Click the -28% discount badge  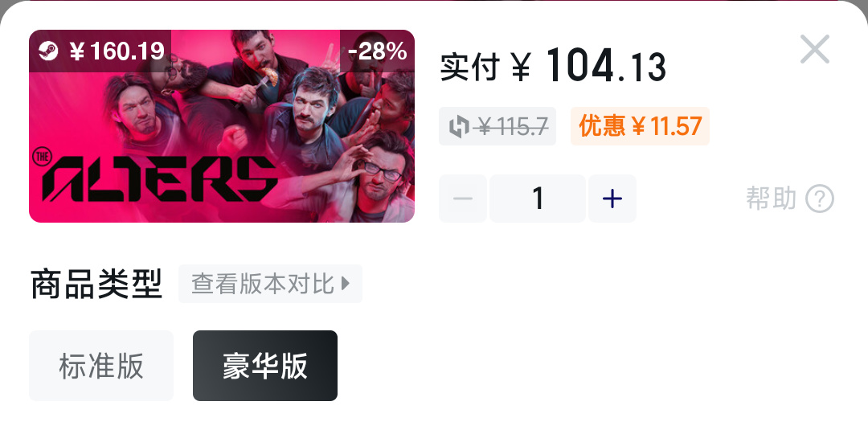pyautogui.click(x=378, y=51)
